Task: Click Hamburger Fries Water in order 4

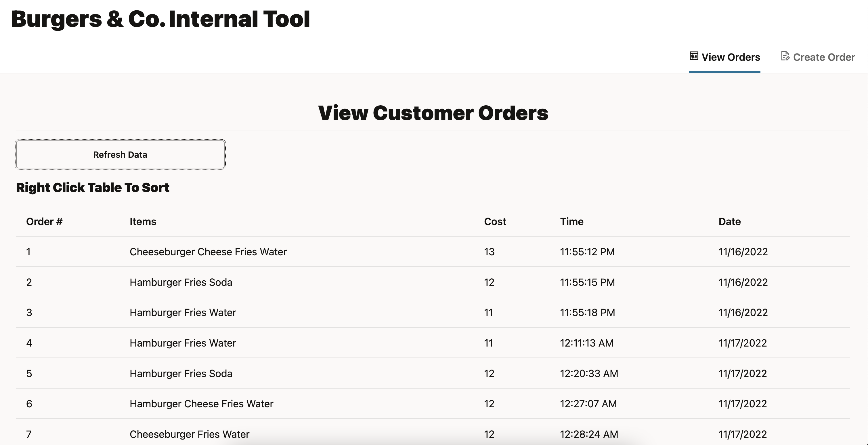Action: (x=183, y=343)
